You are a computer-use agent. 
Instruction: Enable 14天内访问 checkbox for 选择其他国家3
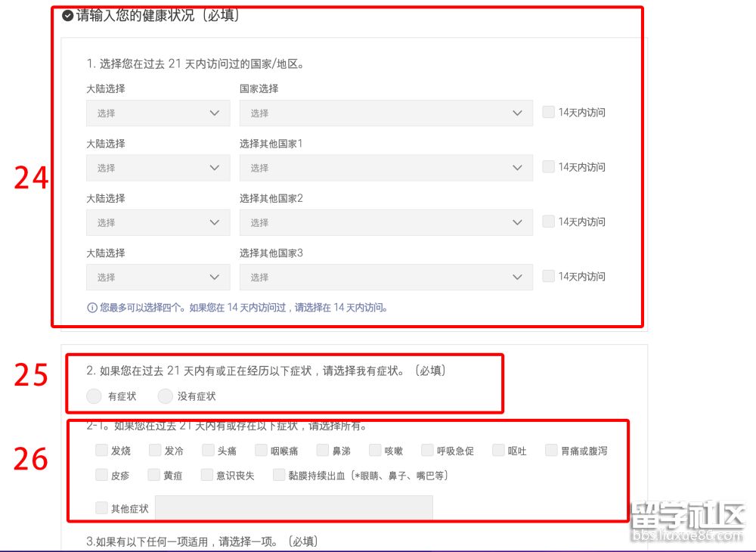pos(548,276)
